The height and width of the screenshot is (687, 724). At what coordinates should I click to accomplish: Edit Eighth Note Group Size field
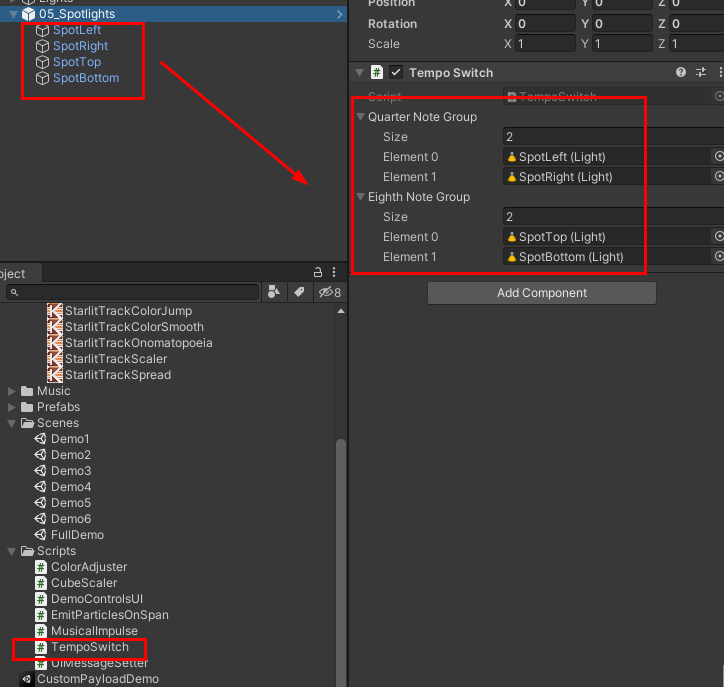point(614,217)
